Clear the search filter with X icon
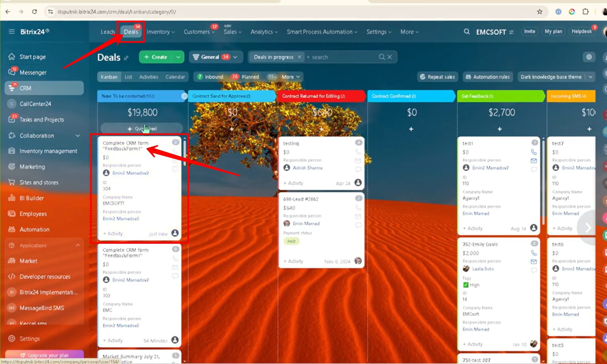Viewport: 607px width, 364px height. coord(389,57)
